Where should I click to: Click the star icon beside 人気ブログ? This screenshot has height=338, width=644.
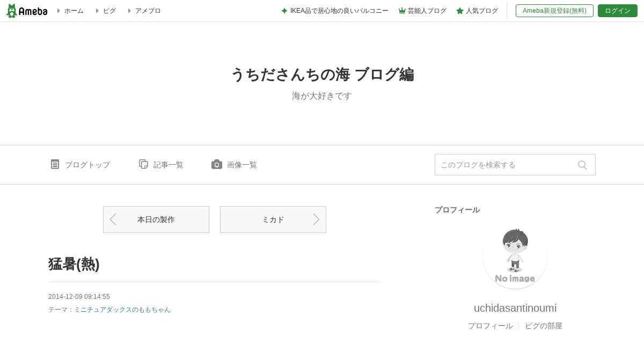click(460, 11)
